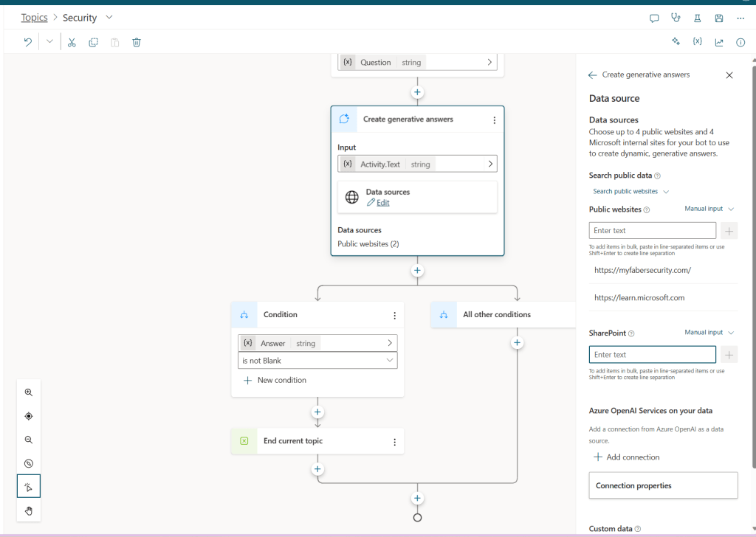Click the SharePoint text input field

point(652,355)
